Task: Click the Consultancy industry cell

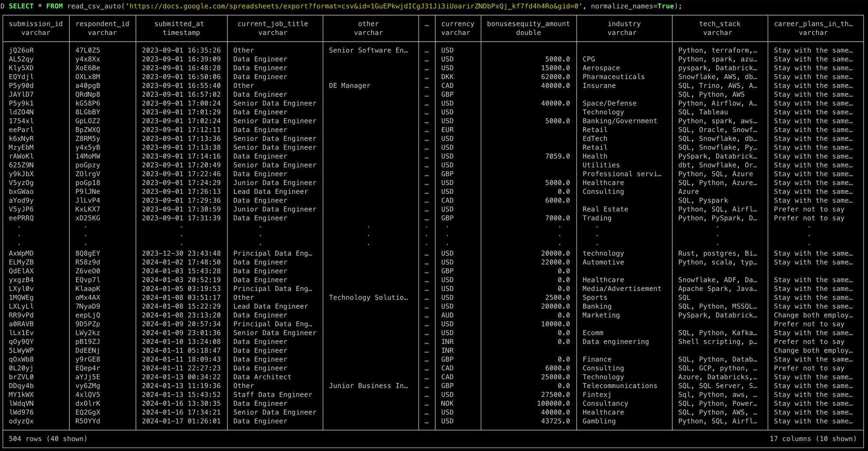Action: [x=605, y=403]
